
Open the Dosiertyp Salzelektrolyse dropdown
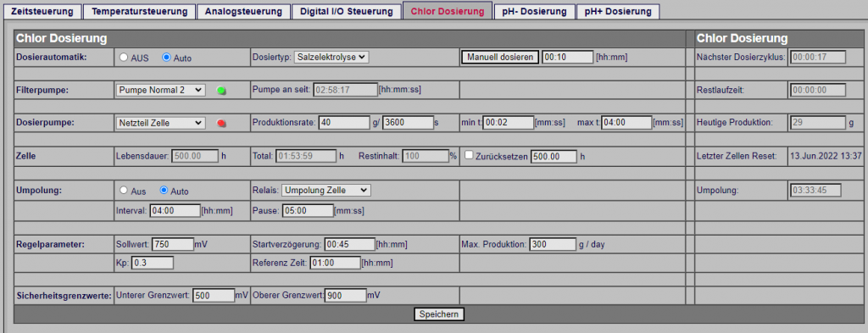331,57
